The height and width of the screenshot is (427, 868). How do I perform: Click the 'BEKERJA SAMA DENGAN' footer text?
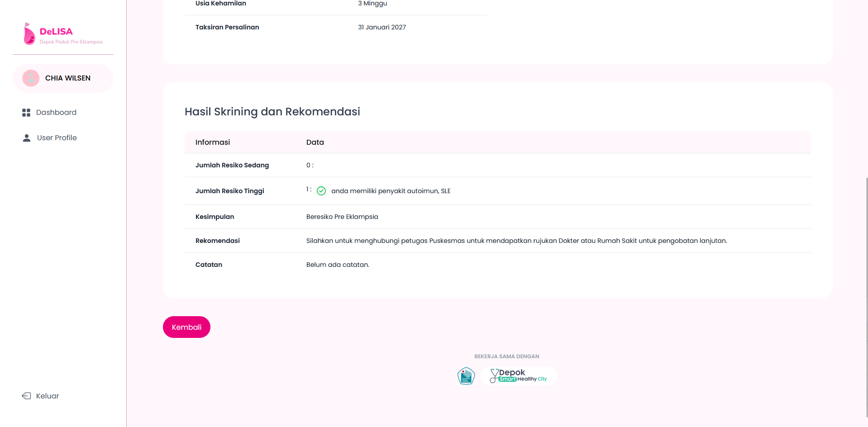click(507, 356)
